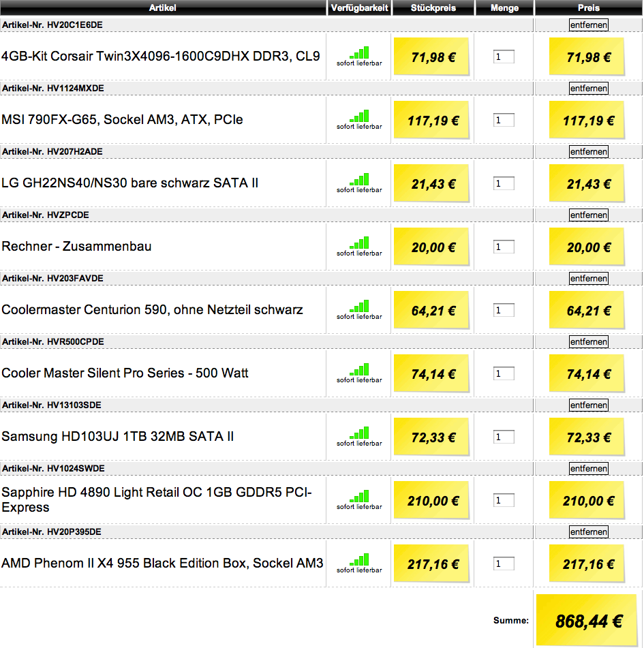Focus quantity field for MSI 790FX-G65 mainboard
This screenshot has width=644, height=648.
tap(504, 120)
